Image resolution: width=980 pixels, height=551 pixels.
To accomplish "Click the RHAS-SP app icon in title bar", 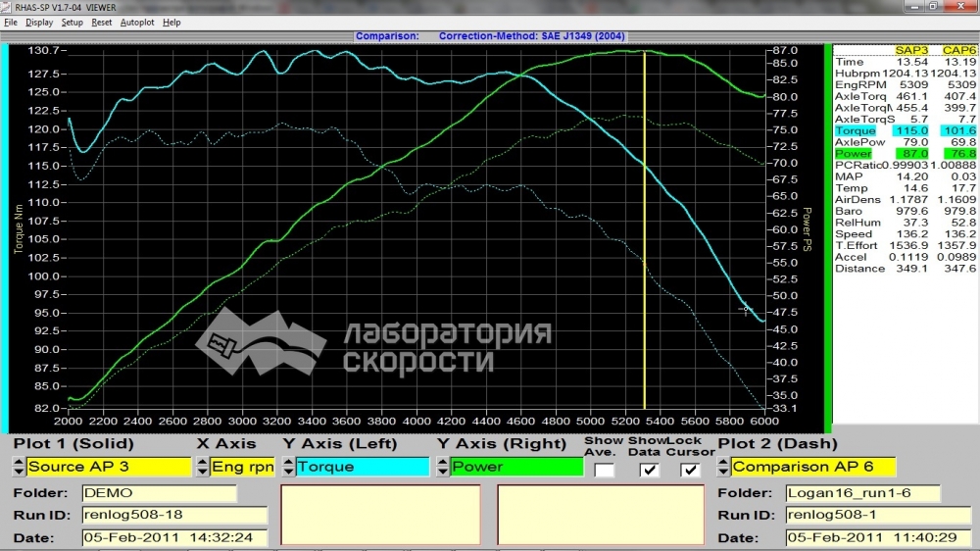I will coord(6,7).
